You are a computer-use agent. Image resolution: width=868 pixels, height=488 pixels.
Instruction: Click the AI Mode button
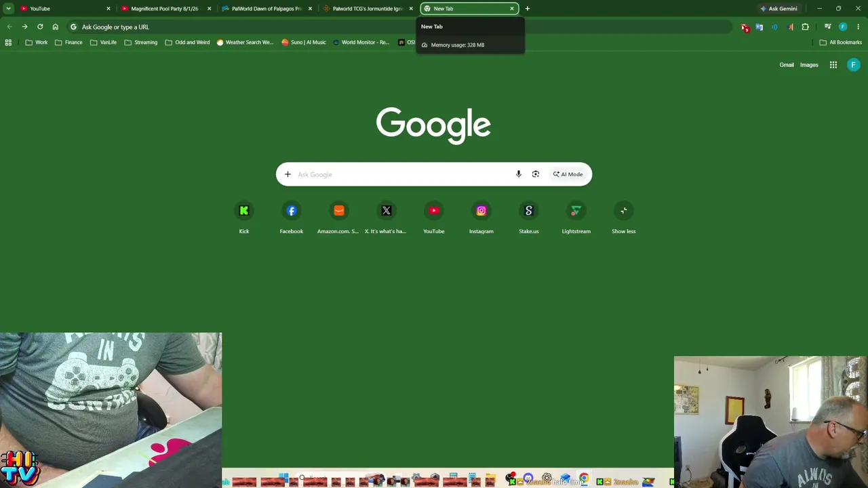(x=568, y=174)
